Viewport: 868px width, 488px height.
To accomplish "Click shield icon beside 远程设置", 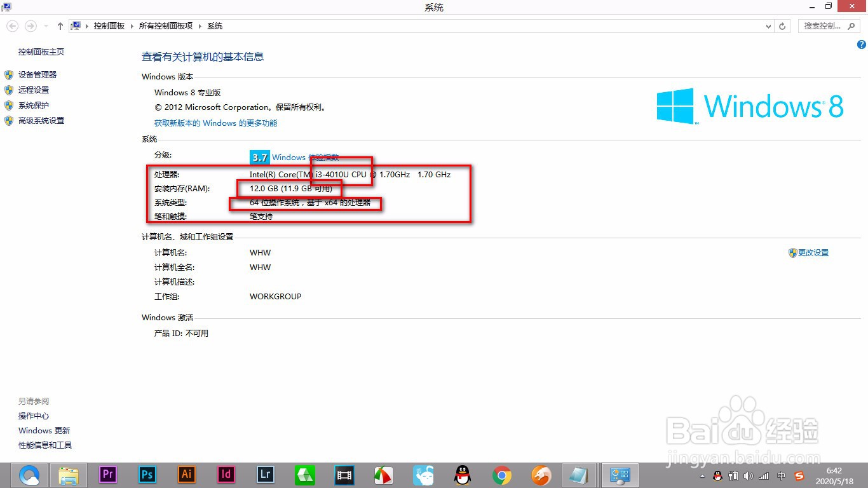I will coord(9,90).
